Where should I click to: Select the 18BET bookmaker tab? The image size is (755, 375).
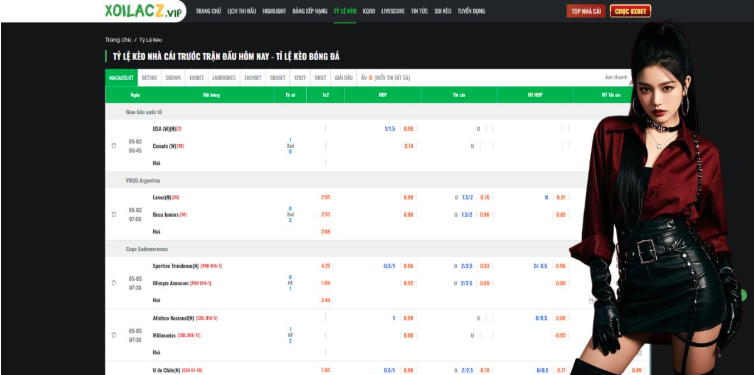click(x=320, y=78)
